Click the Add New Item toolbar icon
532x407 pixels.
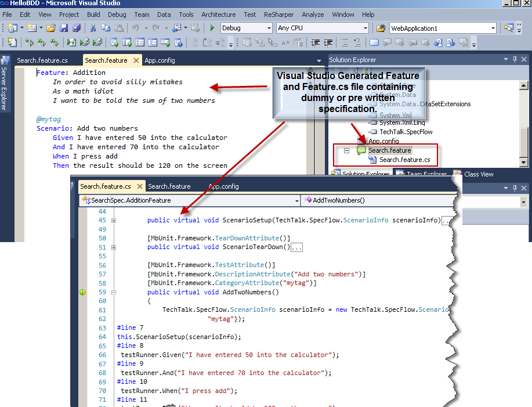point(31,28)
